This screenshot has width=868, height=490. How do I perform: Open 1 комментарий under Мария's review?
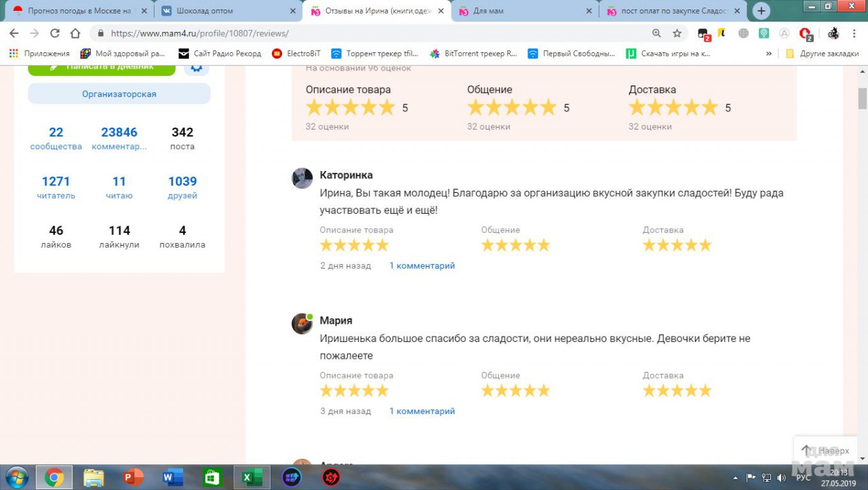click(x=422, y=411)
